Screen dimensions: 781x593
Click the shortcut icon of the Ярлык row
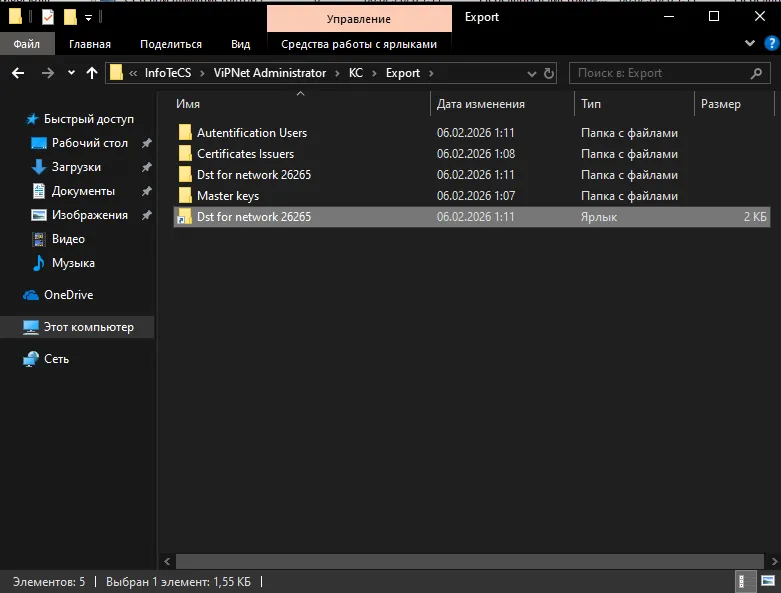(x=185, y=217)
